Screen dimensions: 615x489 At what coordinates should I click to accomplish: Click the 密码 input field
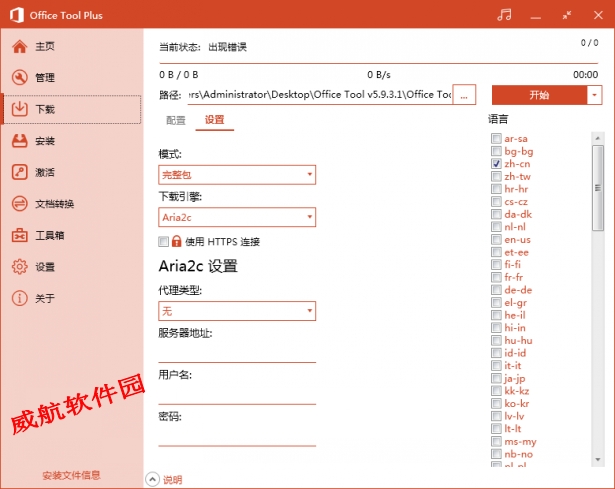[237, 436]
